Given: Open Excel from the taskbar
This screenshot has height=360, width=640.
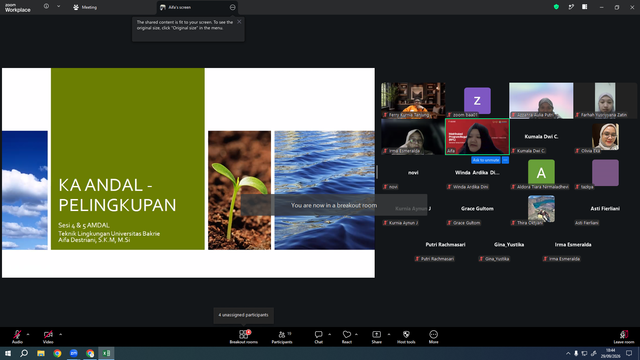Looking at the screenshot, I should click(106, 353).
